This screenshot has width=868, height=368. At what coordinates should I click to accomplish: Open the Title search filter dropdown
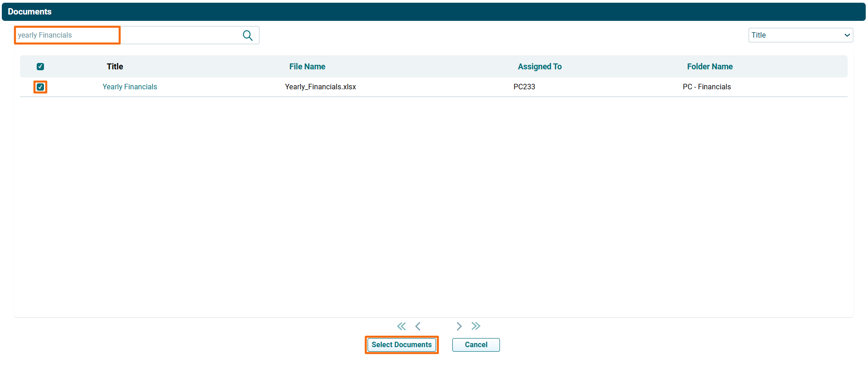click(x=800, y=35)
